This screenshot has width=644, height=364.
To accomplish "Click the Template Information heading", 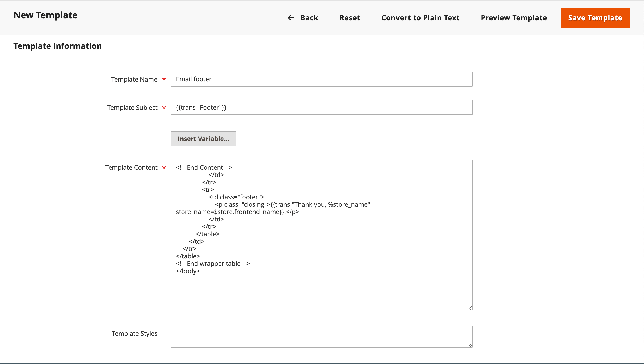I will tap(58, 46).
